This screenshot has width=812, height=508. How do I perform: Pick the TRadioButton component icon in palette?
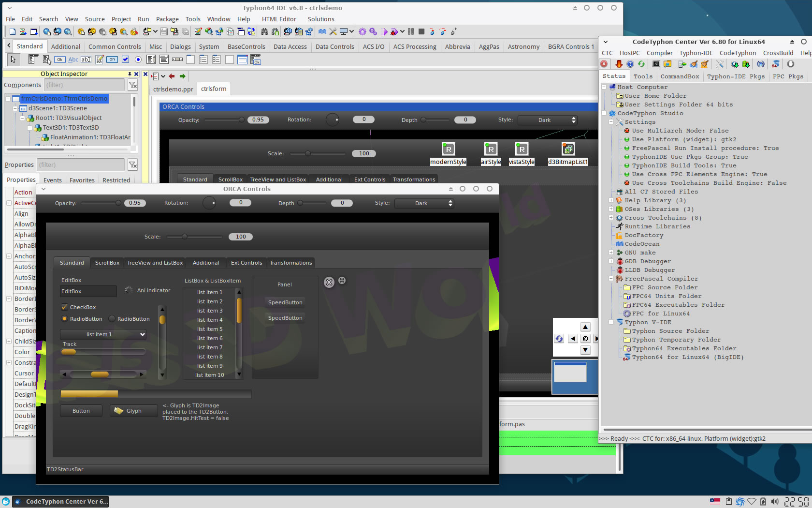pos(138,60)
